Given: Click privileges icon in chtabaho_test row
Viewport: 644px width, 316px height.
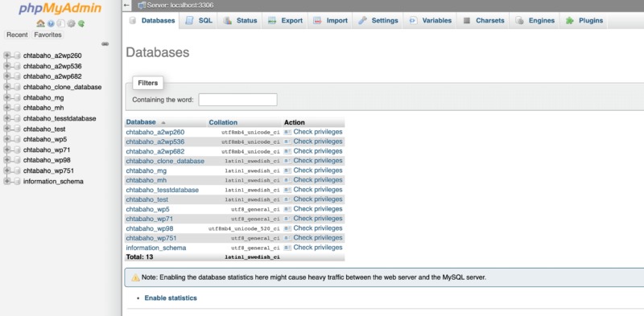Looking at the screenshot, I should (x=287, y=199).
